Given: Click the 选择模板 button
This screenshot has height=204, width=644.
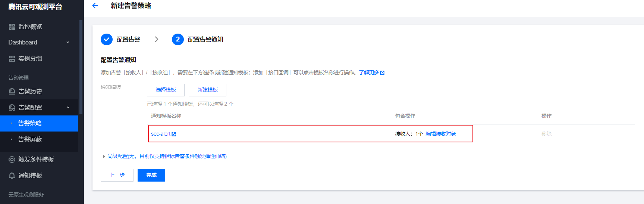Looking at the screenshot, I should (x=166, y=90).
